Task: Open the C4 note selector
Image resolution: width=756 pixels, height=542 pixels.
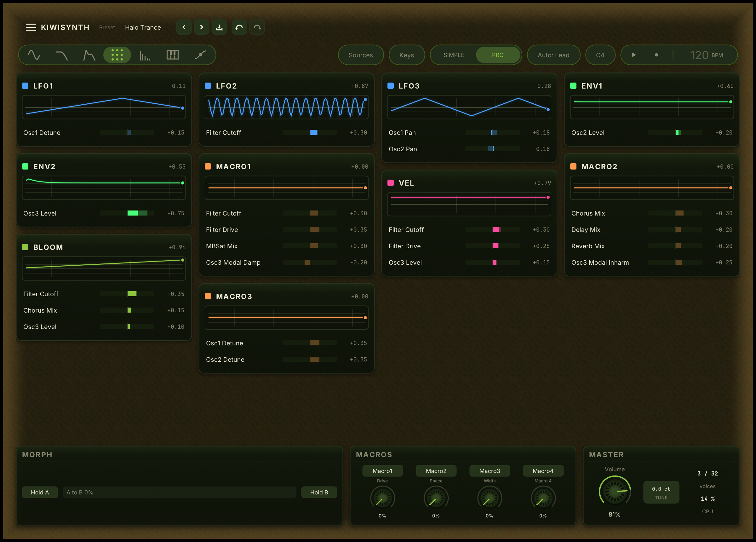Action: click(600, 55)
